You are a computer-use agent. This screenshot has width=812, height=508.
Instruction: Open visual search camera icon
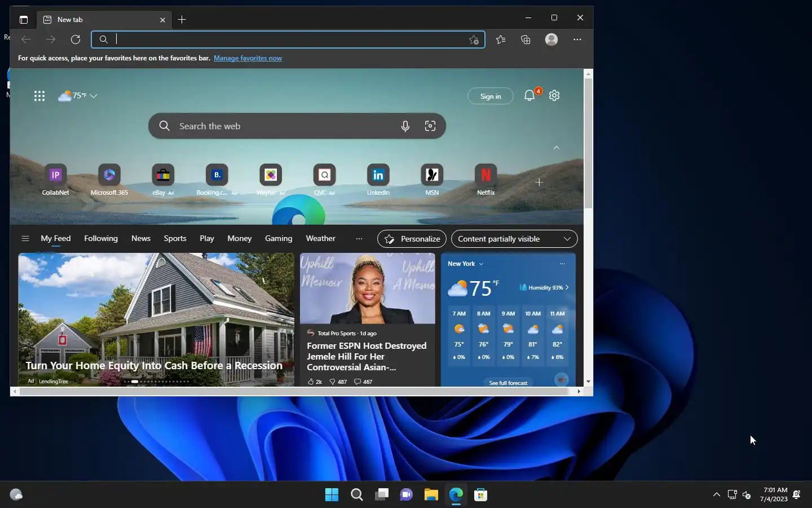tap(430, 126)
